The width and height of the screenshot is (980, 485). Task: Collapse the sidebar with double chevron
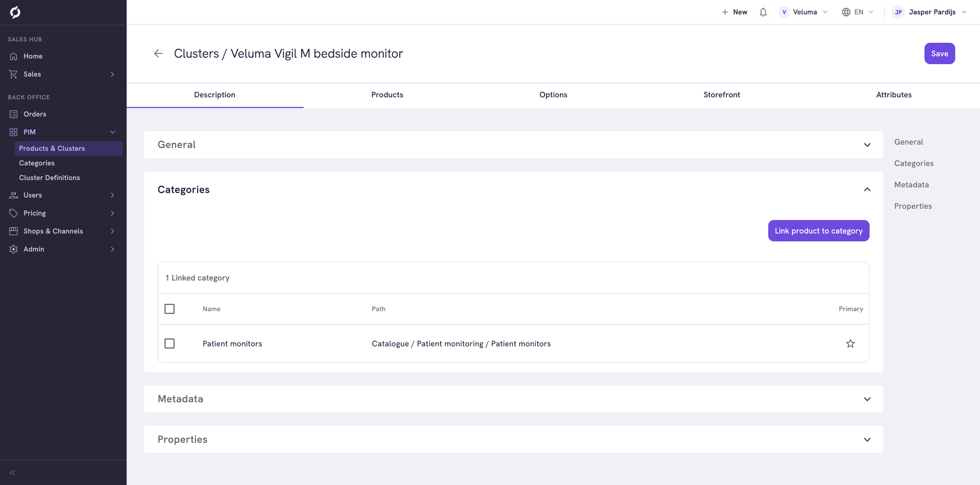coord(12,473)
